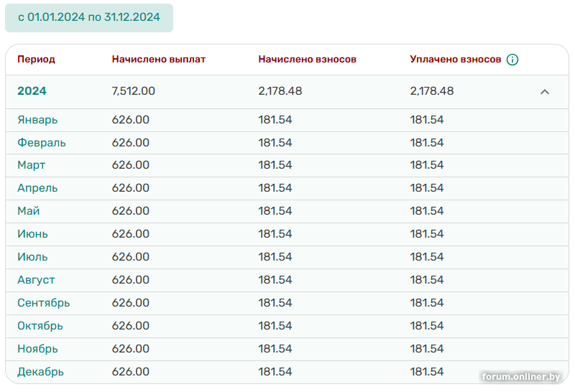575x392 pixels.
Task: Open the Январь month link
Action: 37,120
